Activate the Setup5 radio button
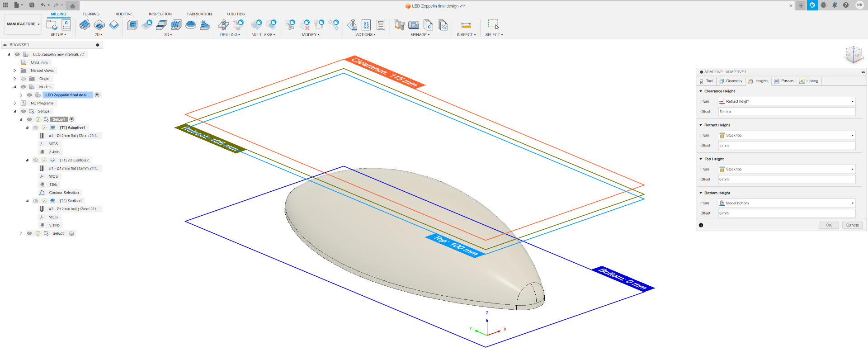 (71, 233)
